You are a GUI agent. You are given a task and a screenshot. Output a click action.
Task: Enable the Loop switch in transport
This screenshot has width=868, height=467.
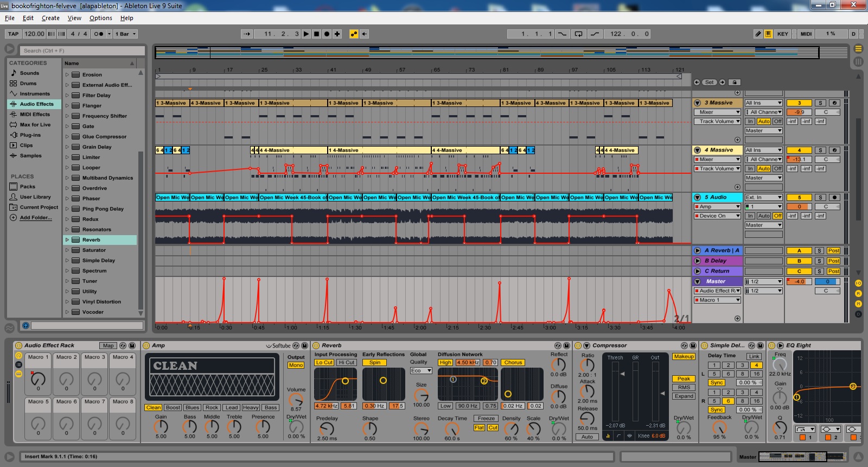pos(578,34)
